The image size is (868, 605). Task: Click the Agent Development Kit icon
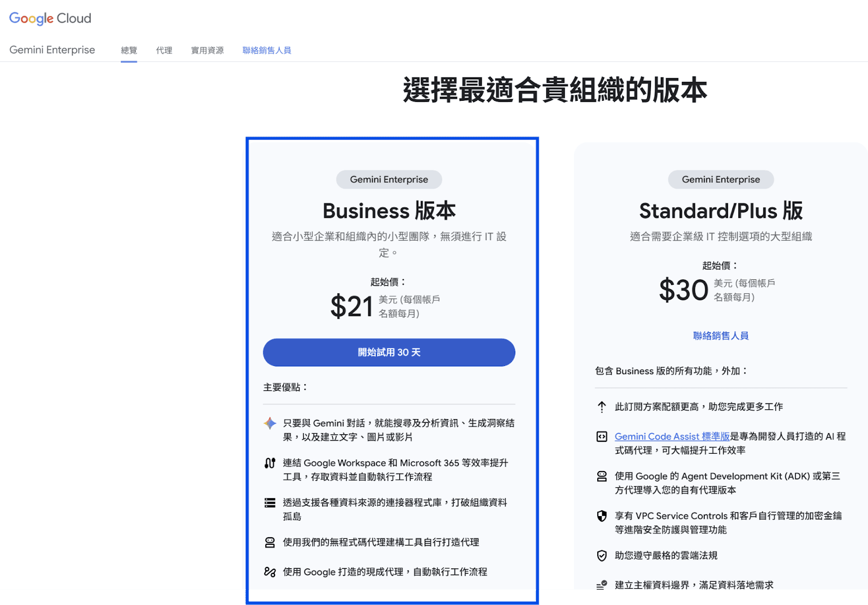coord(602,476)
